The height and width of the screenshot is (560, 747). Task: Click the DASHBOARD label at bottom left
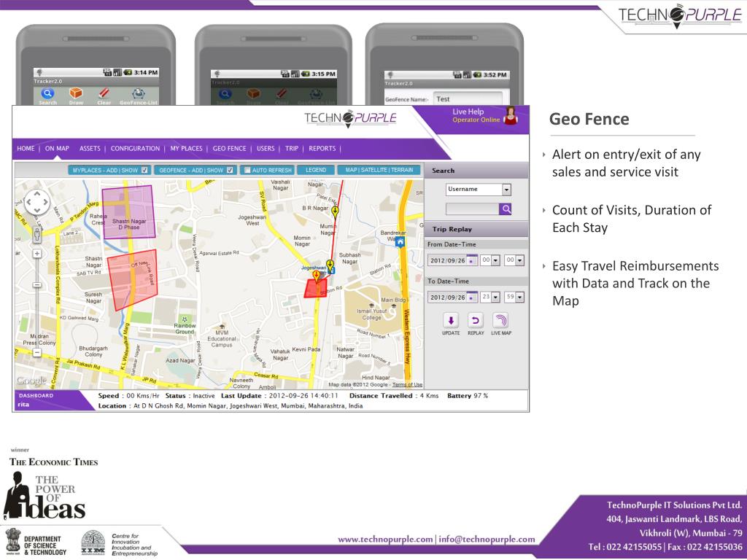coord(36,396)
